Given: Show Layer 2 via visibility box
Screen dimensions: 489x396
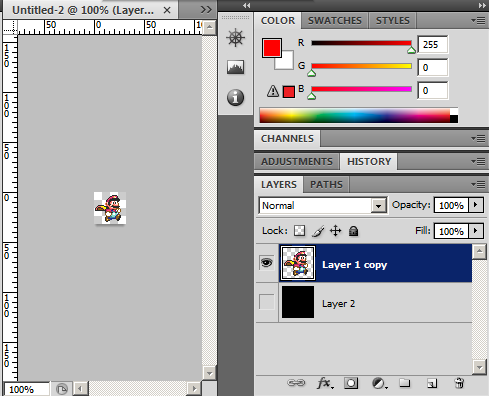Looking at the screenshot, I should [x=267, y=302].
